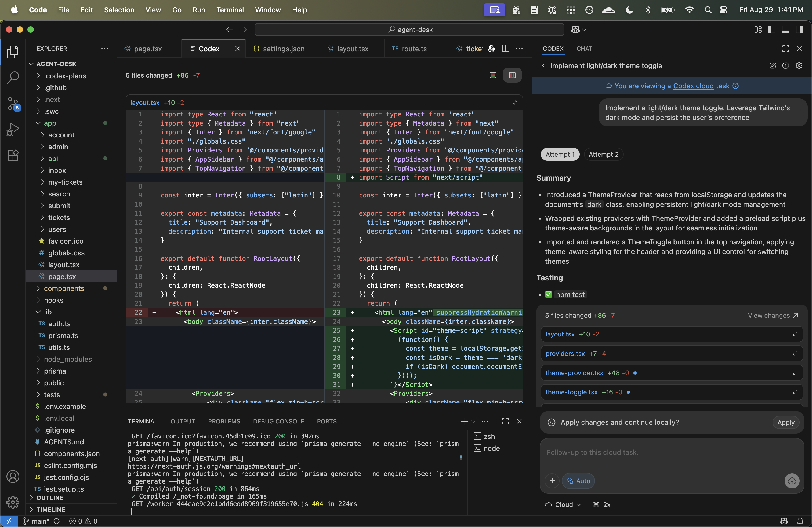
Task: Expand the components folder
Action: pyautogui.click(x=64, y=288)
